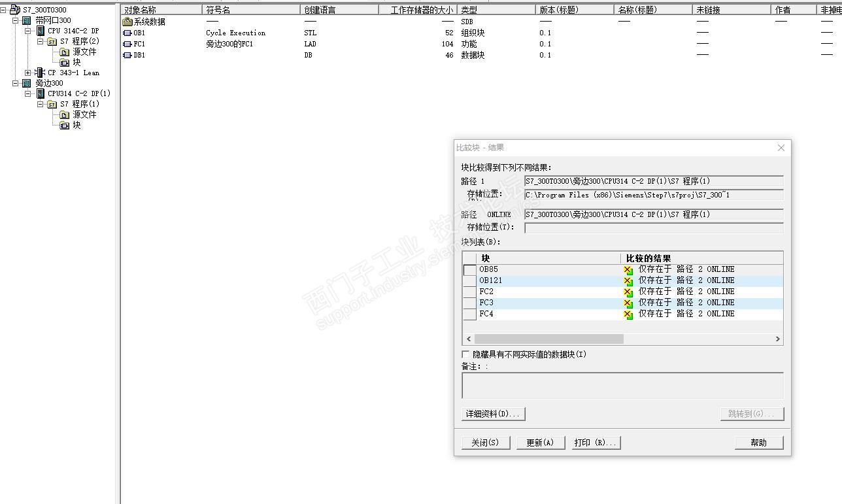Screen dimensions: 842x504
Task: Click the row selector box for FC4
Action: click(x=469, y=314)
